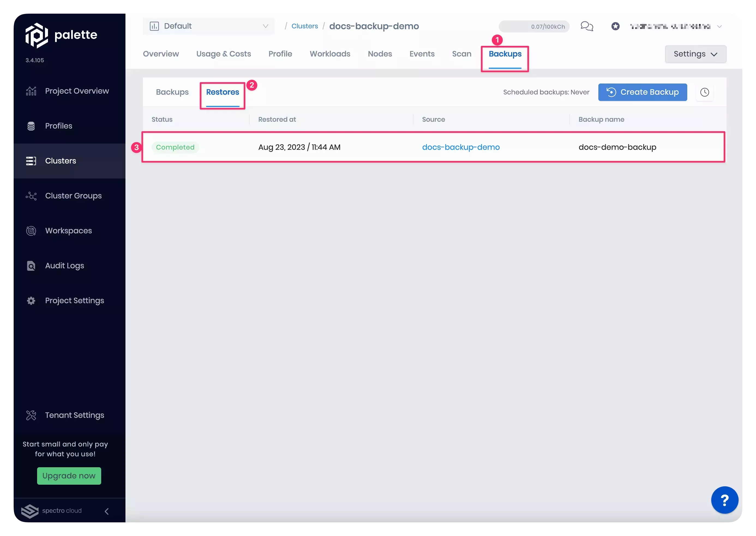Screen dimensions: 756x536
Task: Switch to the Restores tab
Action: click(223, 92)
